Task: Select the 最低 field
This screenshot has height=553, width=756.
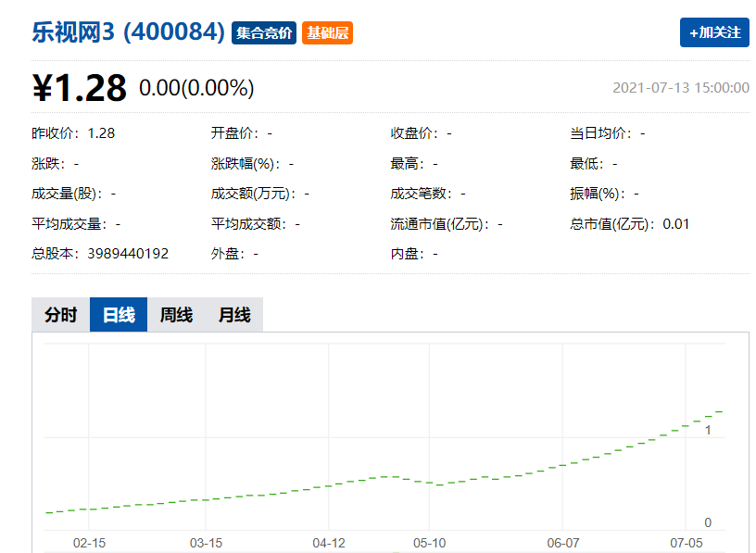Action: pyautogui.click(x=594, y=163)
